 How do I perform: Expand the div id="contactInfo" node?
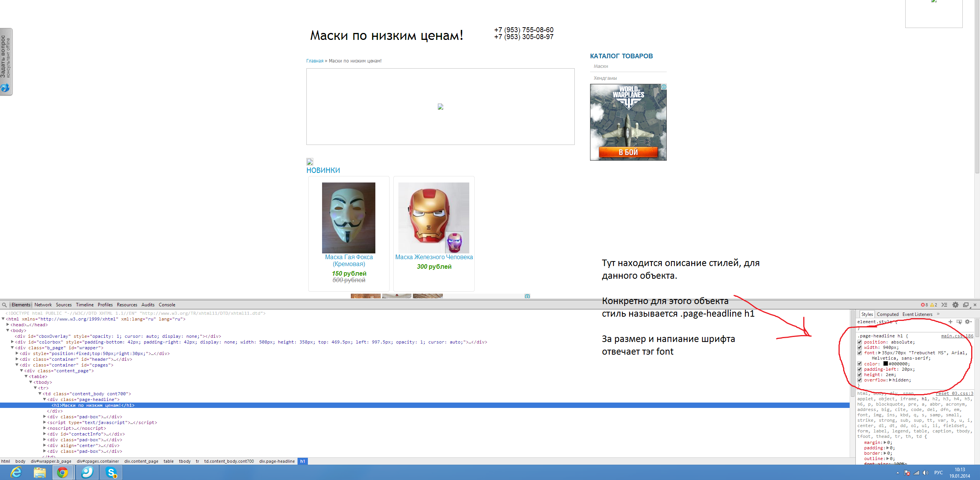(44, 434)
